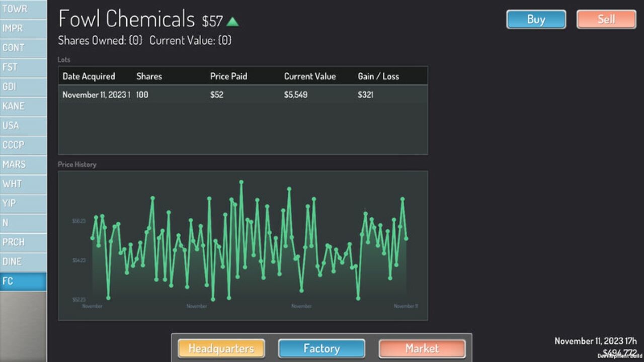Select the TOWR stock ticker
Image resolution: width=644 pixels, height=362 pixels.
pyautogui.click(x=23, y=9)
